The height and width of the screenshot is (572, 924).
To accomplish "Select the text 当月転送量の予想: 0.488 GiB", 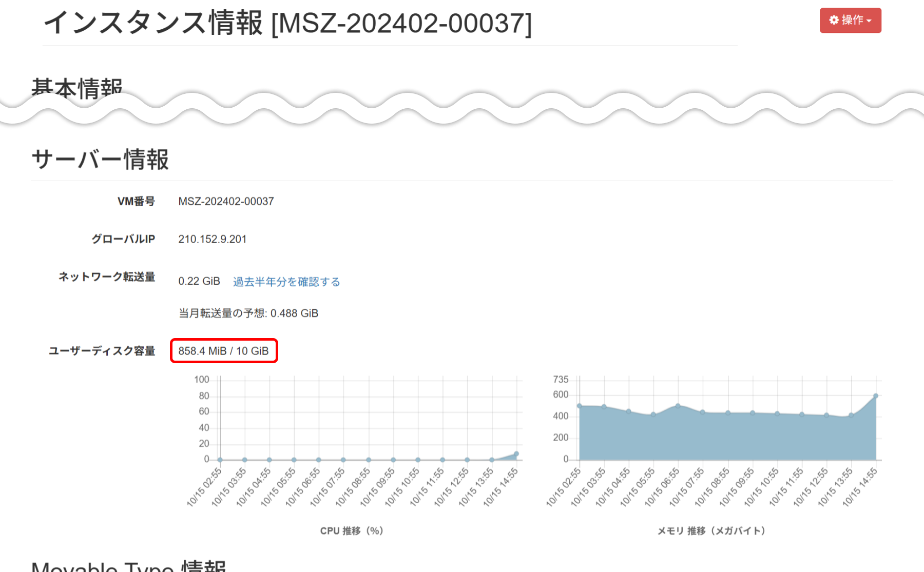I will click(x=248, y=313).
